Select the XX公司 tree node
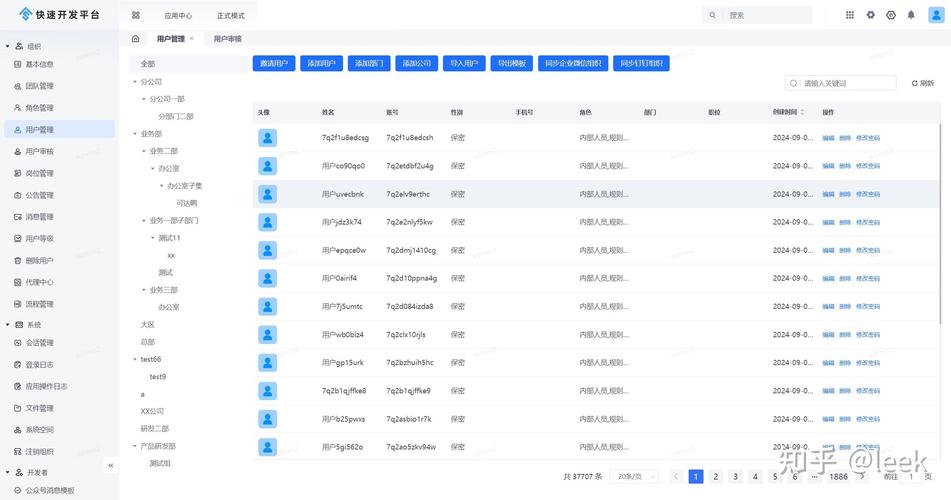Image resolution: width=951 pixels, height=500 pixels. tap(152, 411)
